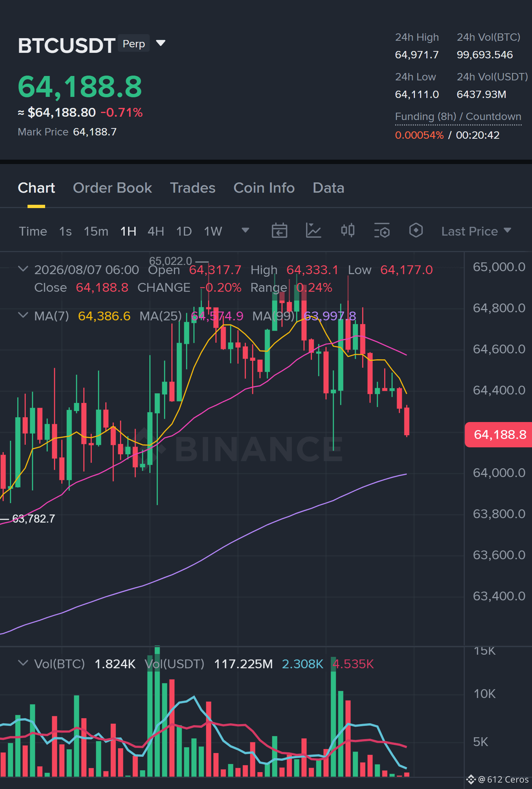
Task: Tap the Vol(USDT) 117.225M value
Action: tap(243, 664)
